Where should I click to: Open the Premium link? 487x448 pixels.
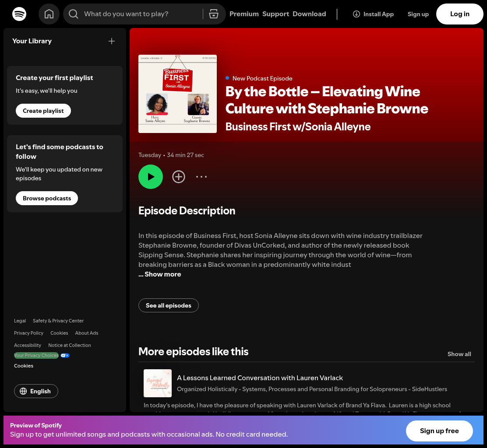point(244,14)
